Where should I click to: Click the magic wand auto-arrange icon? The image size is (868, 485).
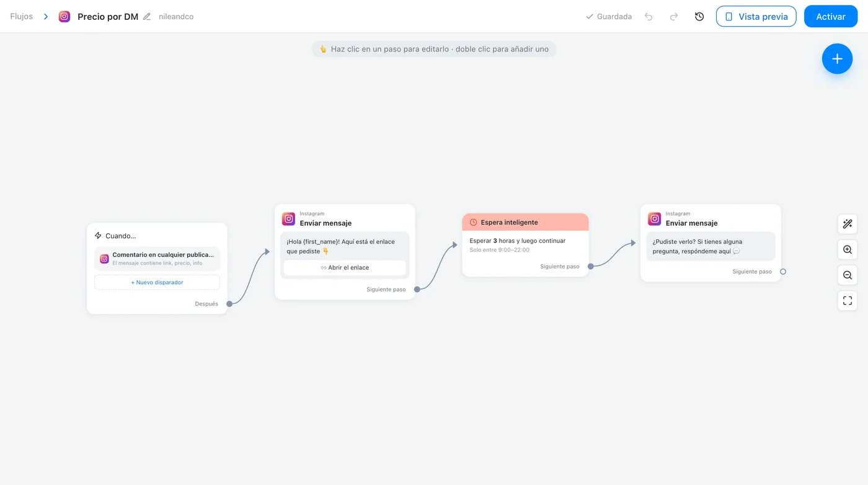pyautogui.click(x=848, y=224)
